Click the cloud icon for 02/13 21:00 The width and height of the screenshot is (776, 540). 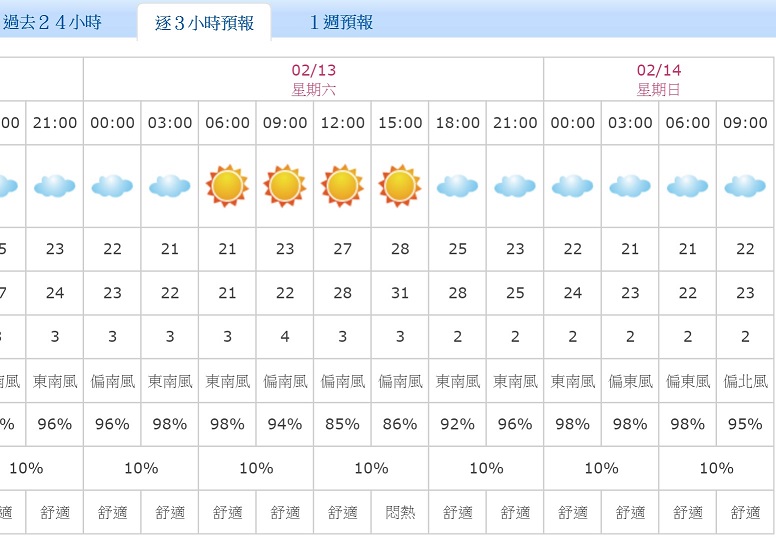click(x=515, y=186)
